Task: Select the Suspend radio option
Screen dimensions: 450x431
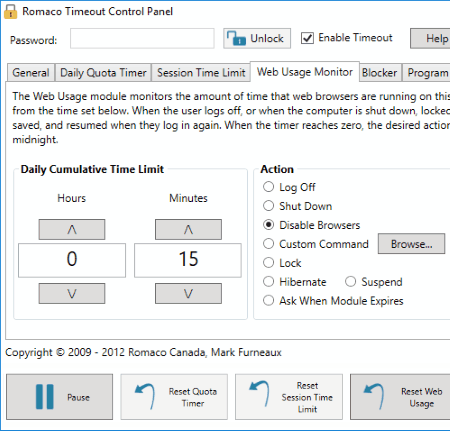Action: [x=350, y=282]
